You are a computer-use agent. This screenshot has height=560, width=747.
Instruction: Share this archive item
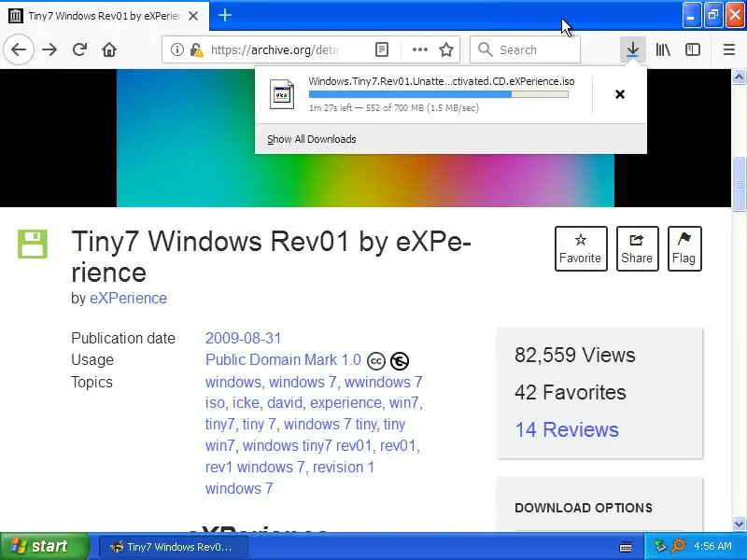point(637,248)
